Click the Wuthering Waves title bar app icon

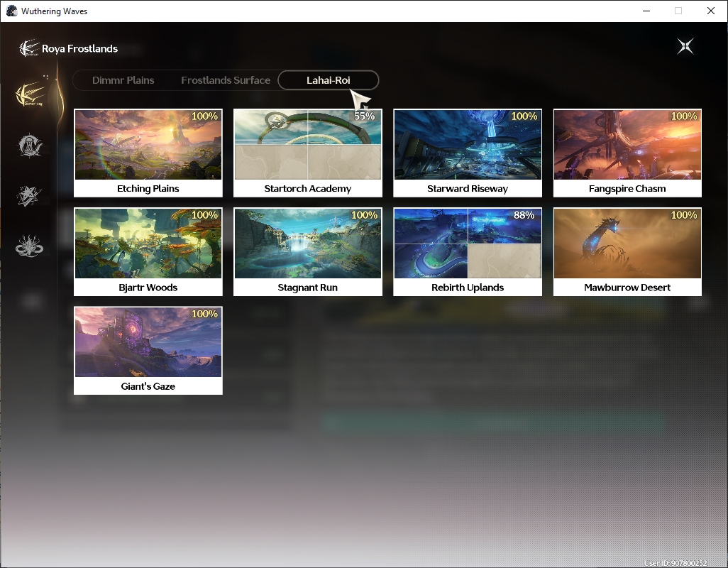[11, 11]
